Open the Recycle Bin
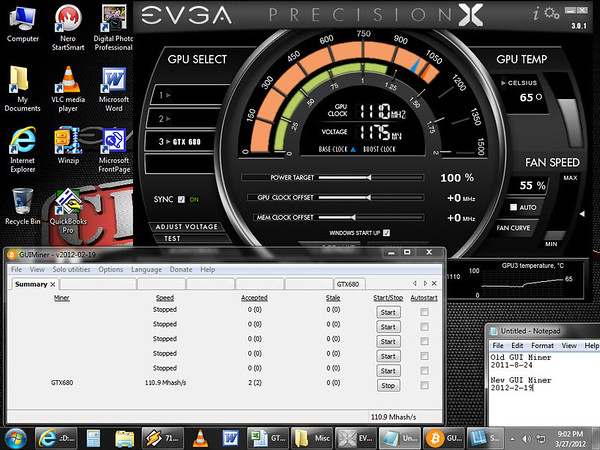The image size is (600, 450). (x=22, y=207)
